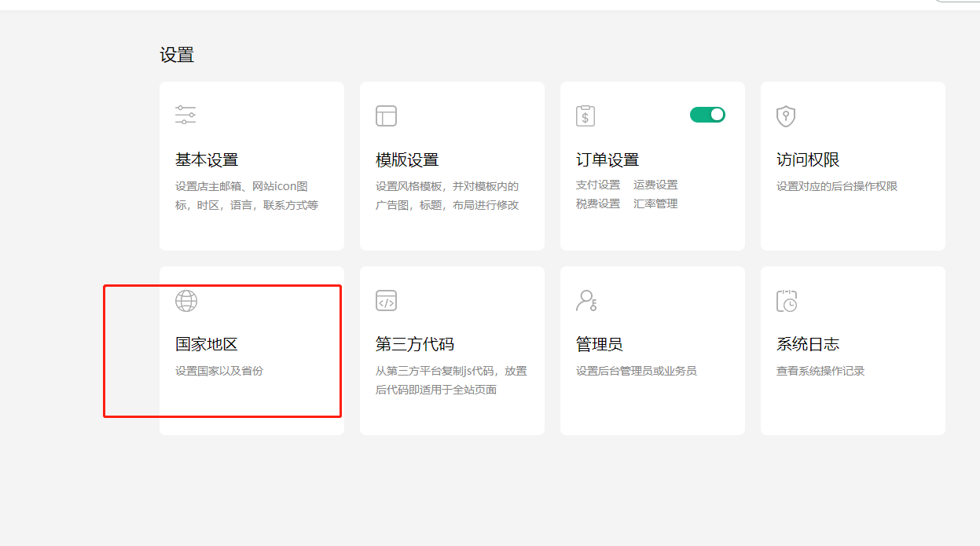Open 系统日志 title
The width and height of the screenshot is (980, 546).
808,345
